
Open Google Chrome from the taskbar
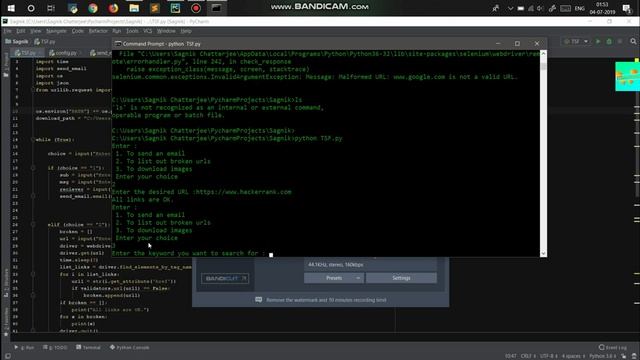pyautogui.click(x=93, y=8)
